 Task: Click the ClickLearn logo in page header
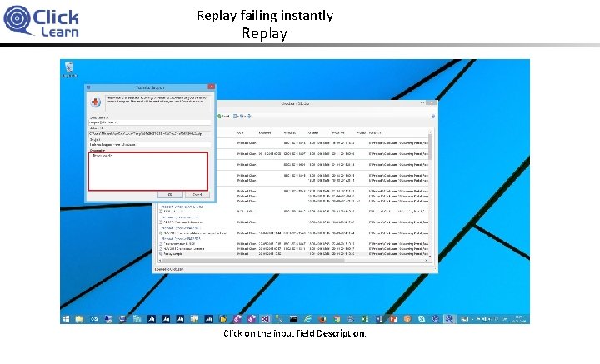pos(41,21)
